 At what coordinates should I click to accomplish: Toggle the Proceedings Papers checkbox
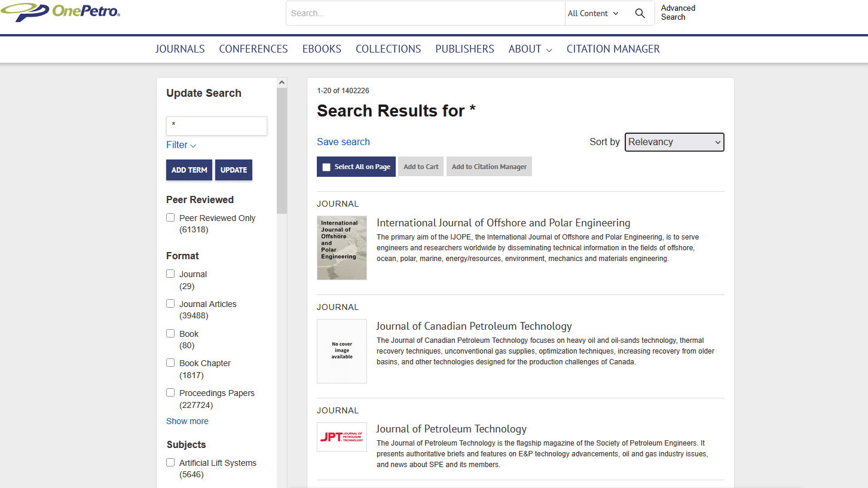171,393
